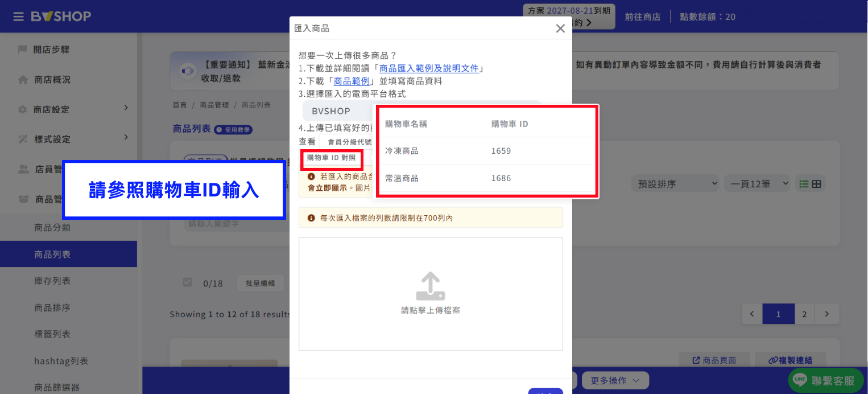Click the box icon for product management
This screenshot has height=394, width=868.
click(23, 199)
